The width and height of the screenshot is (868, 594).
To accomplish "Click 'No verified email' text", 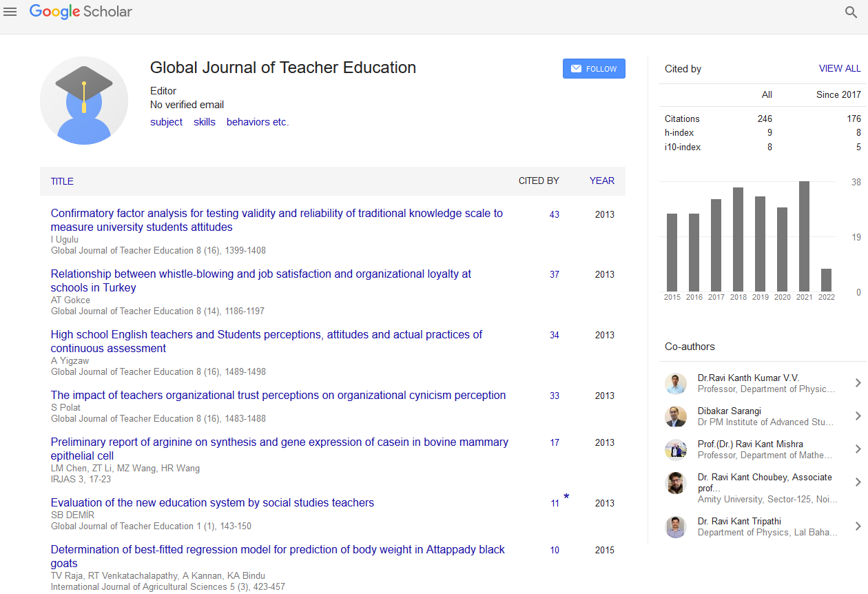I will click(187, 105).
